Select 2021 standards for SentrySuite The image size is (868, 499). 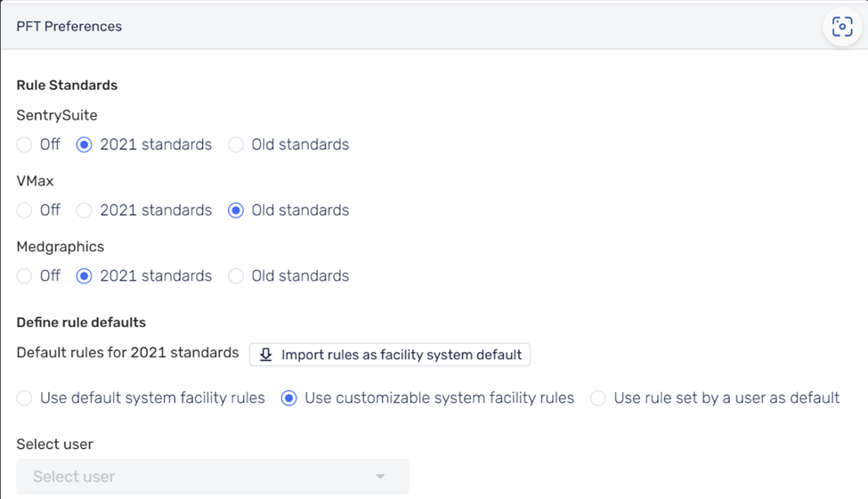[x=85, y=144]
